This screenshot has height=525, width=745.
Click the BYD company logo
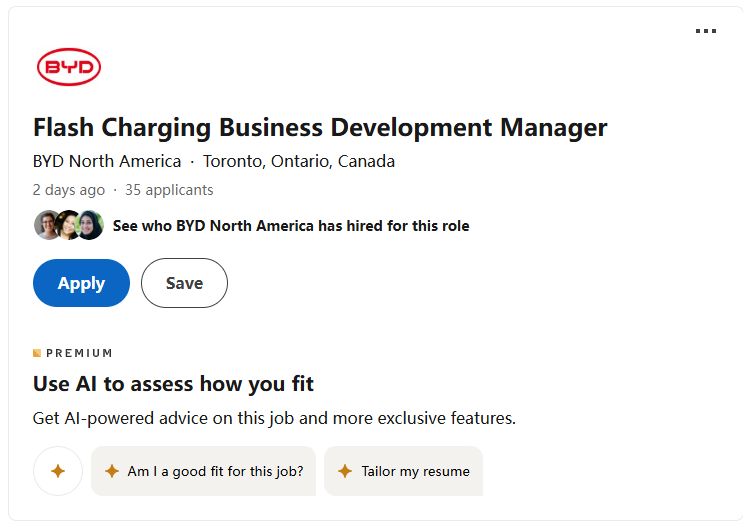point(69,67)
